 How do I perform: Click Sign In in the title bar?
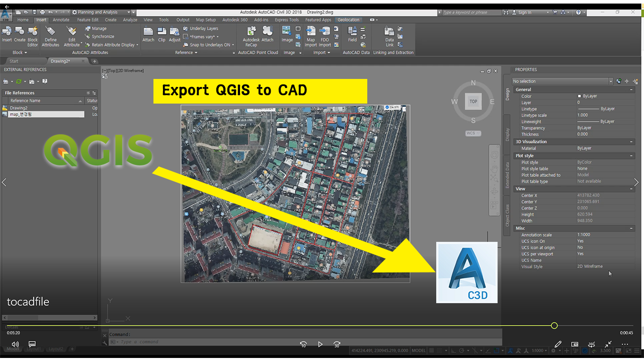point(525,12)
